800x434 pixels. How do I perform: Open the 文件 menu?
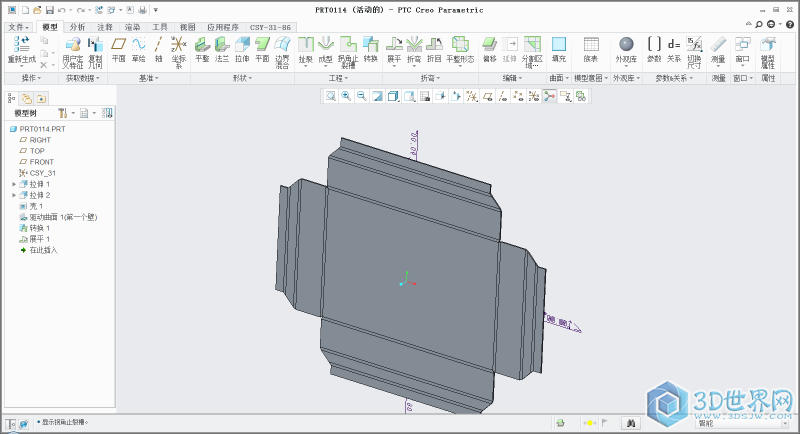[18, 27]
